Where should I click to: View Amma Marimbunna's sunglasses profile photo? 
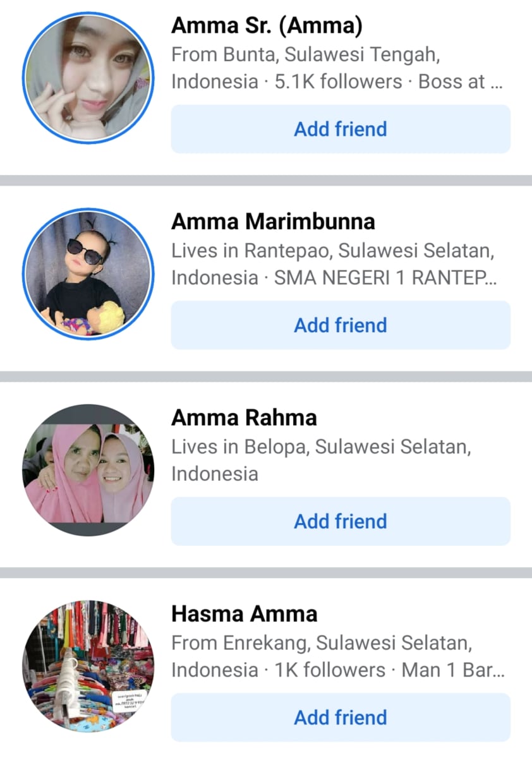pos(88,274)
